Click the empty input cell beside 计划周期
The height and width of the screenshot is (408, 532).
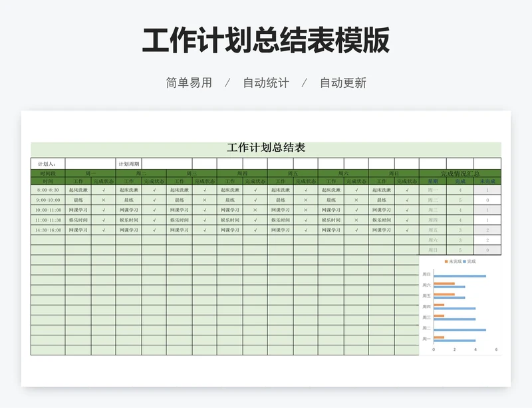[x=167, y=164]
